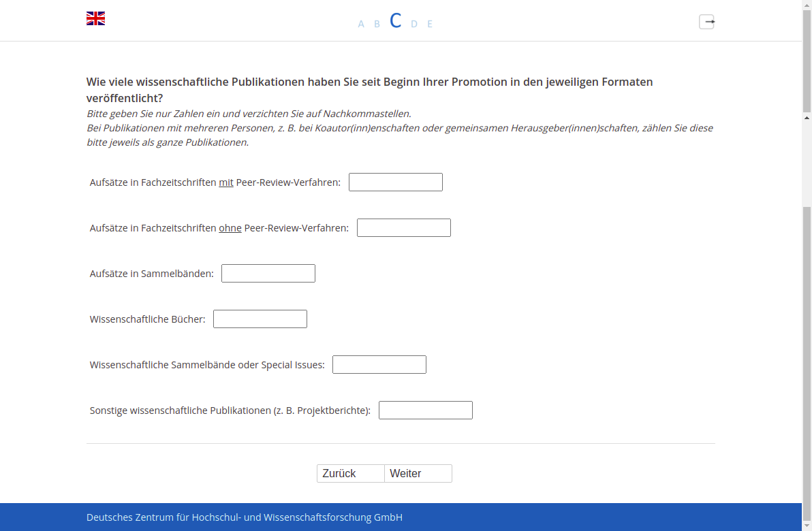The image size is (812, 531).
Task: Focus the Sonstige wissenschaftliche Publikationen field
Action: click(x=426, y=410)
